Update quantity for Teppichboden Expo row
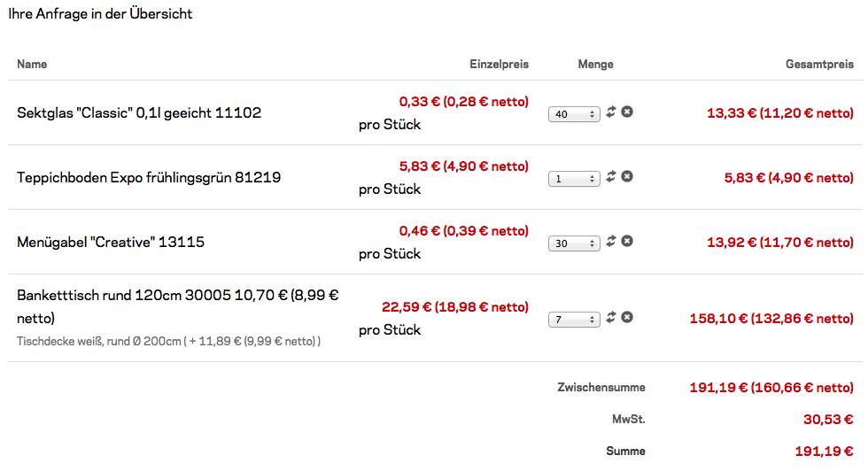Image resolution: width=868 pixels, height=471 pixels. coord(610,177)
